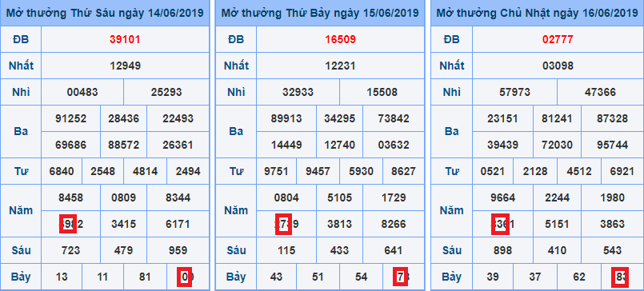Image resolution: width=644 pixels, height=291 pixels.
Task: Click the red-boxed digit in Saturday's Năm row
Action: point(283,224)
